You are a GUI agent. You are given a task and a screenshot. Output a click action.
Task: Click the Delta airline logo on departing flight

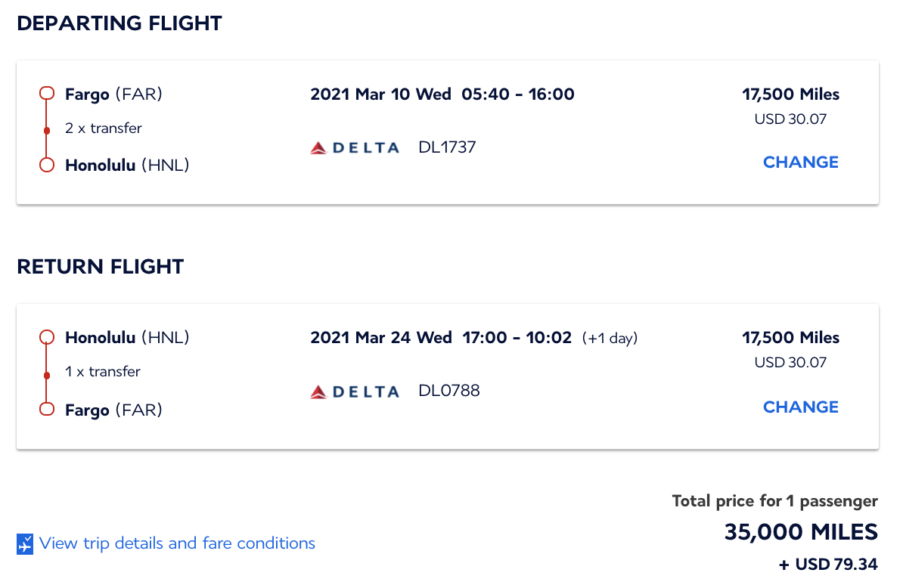(x=355, y=147)
